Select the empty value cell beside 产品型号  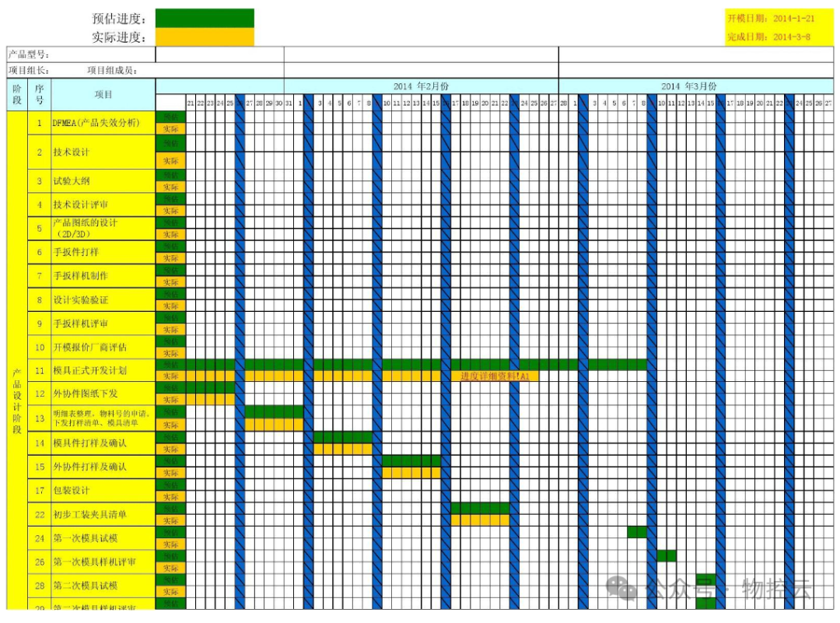220,54
